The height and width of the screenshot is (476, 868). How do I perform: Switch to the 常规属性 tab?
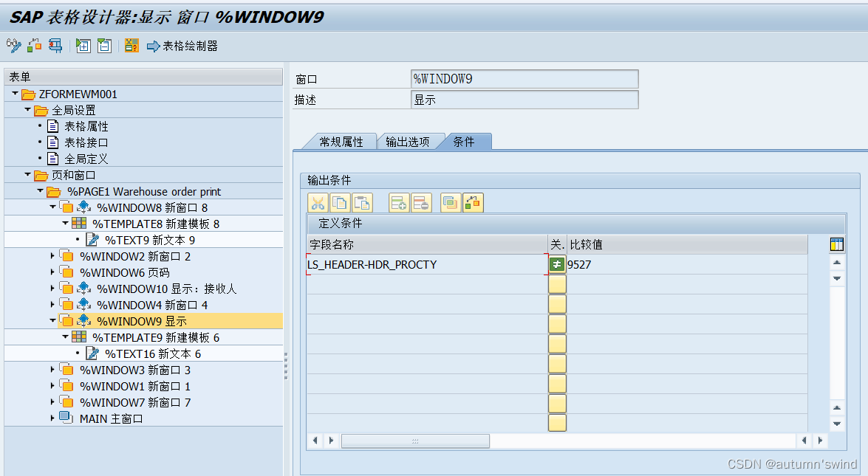[341, 142]
